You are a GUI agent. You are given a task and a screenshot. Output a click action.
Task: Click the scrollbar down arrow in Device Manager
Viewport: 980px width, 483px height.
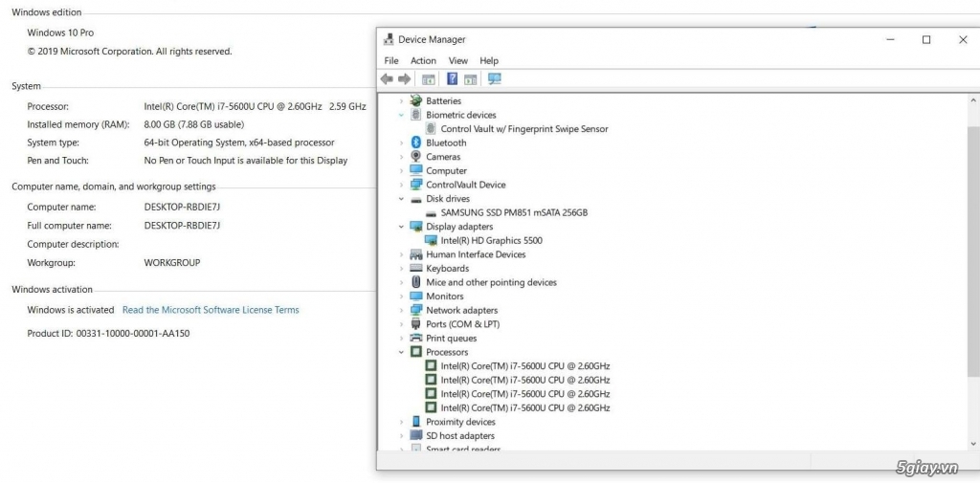click(973, 444)
